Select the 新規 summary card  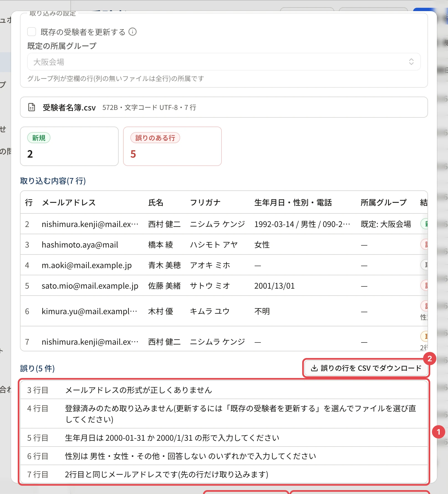[x=69, y=146]
